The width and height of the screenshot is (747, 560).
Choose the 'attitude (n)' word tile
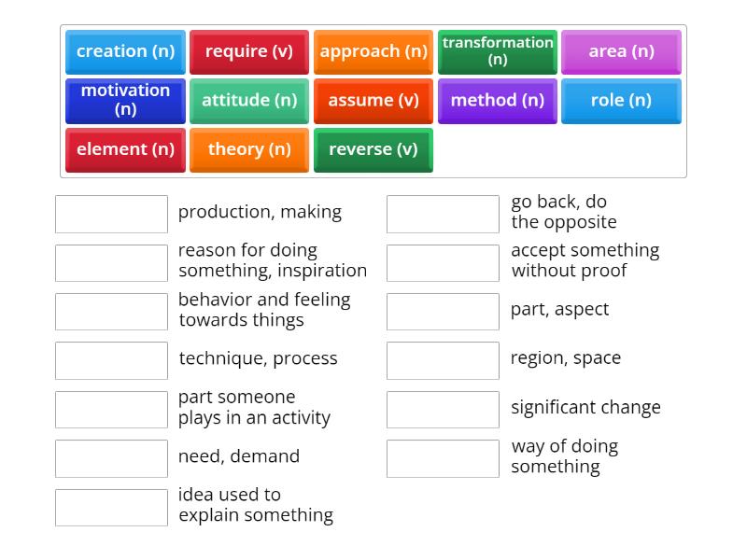pyautogui.click(x=249, y=100)
